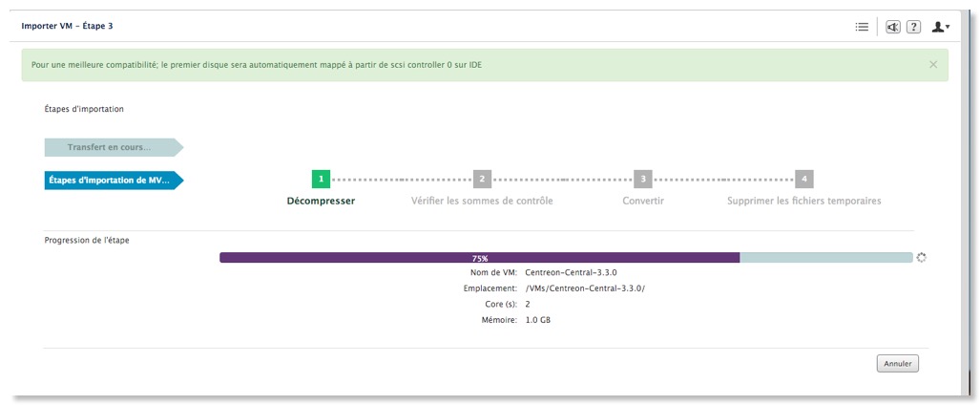Image resolution: width=980 pixels, height=405 pixels.
Task: Click the 'Importer VM – Étape 3' title
Action: click(67, 27)
